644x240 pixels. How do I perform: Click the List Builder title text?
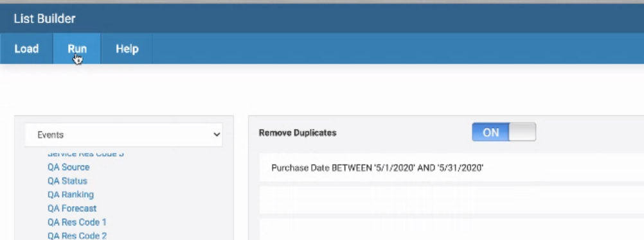tap(44, 19)
